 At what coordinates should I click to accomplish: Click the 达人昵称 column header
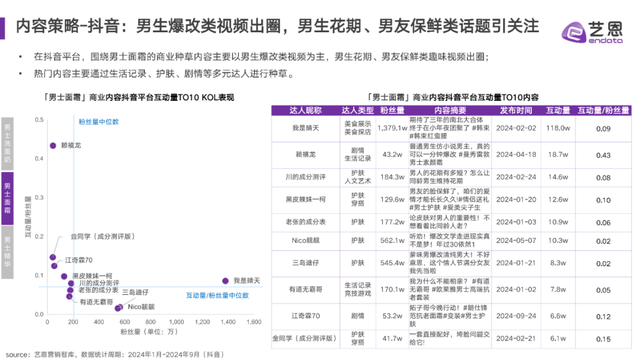point(305,110)
